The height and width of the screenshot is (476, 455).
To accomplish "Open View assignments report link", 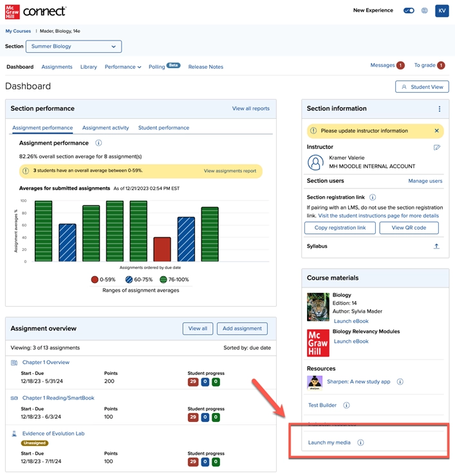I will pos(230,171).
